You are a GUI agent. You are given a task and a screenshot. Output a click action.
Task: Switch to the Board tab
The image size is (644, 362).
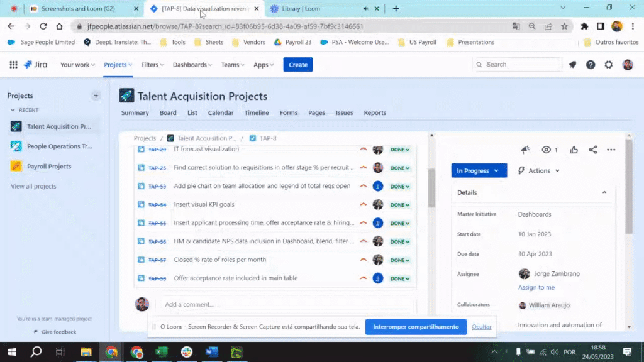tap(168, 112)
